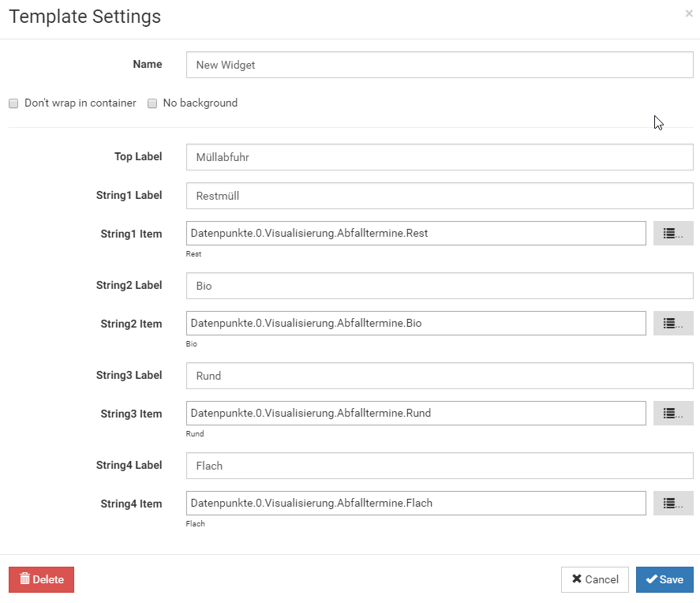Select the String1 Item Abfalltermine.Rest field
Screen dimensions: 700x603
(416, 234)
